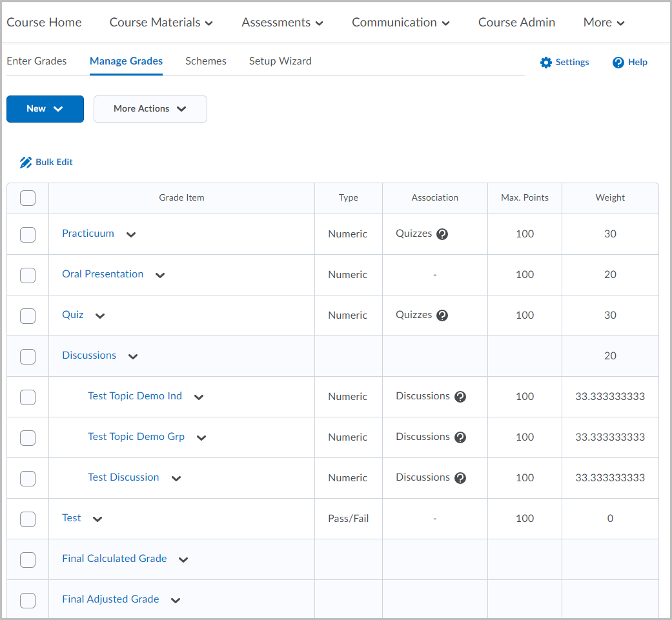Click the Grade Item column header
Screen dimensions: 672x620
coord(181,198)
